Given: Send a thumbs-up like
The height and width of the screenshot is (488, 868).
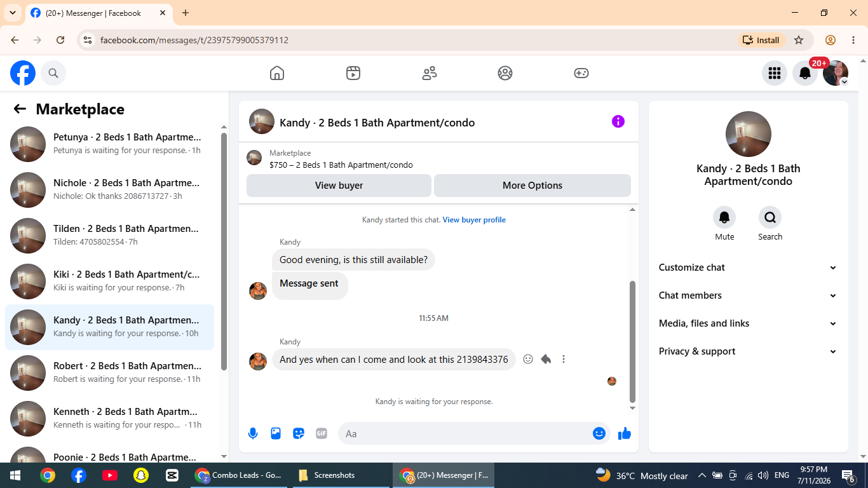Looking at the screenshot, I should pyautogui.click(x=625, y=433).
